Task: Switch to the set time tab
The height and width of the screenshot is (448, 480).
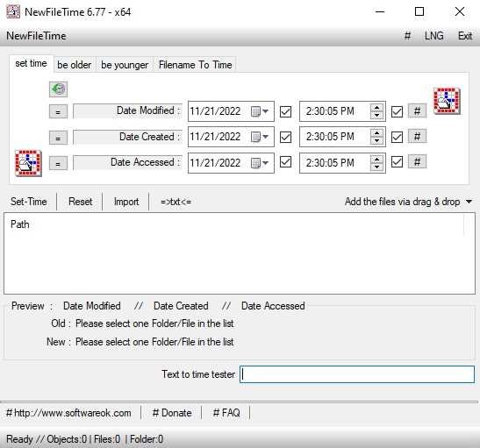Action: coord(32,64)
